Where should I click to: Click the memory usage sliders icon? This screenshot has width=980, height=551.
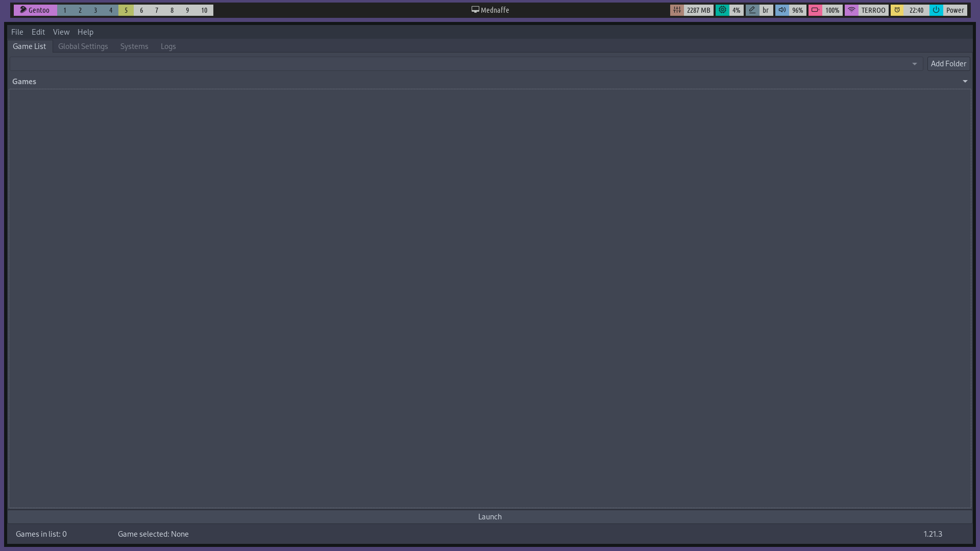[677, 10]
